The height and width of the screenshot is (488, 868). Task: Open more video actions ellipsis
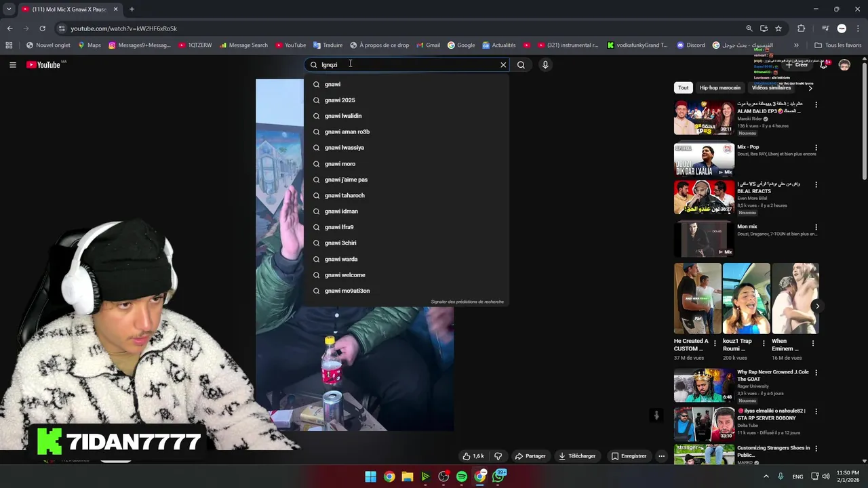pos(662,456)
